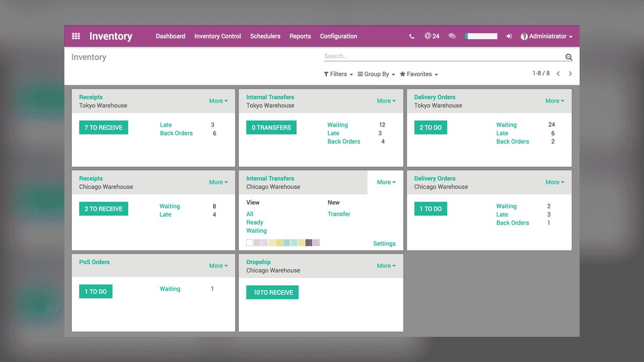644x362 pixels.
Task: Open the Schedulers menu
Action: point(265,36)
